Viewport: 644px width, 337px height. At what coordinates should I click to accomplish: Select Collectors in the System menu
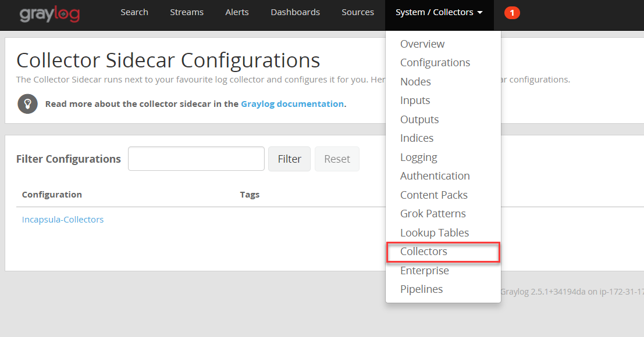(443, 252)
